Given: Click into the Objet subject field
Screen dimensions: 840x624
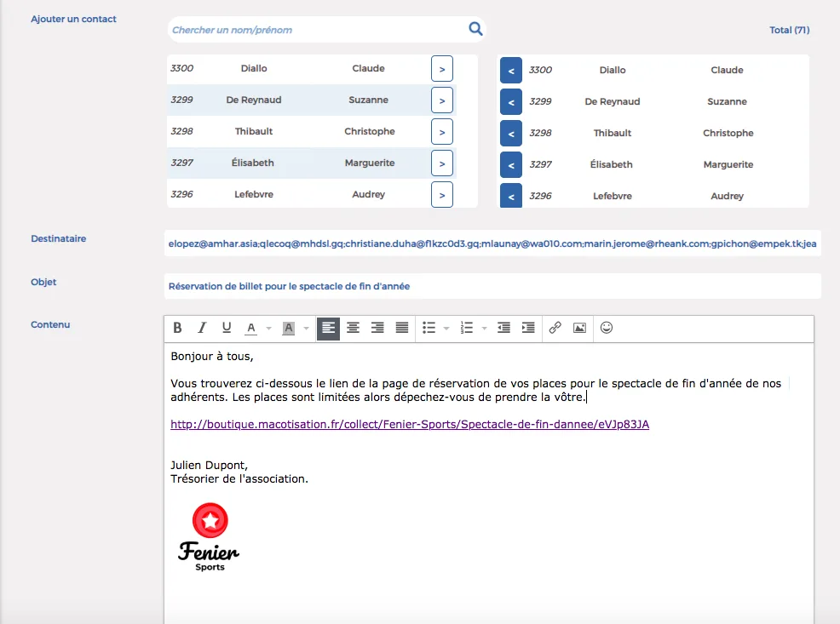Looking at the screenshot, I should [x=492, y=286].
